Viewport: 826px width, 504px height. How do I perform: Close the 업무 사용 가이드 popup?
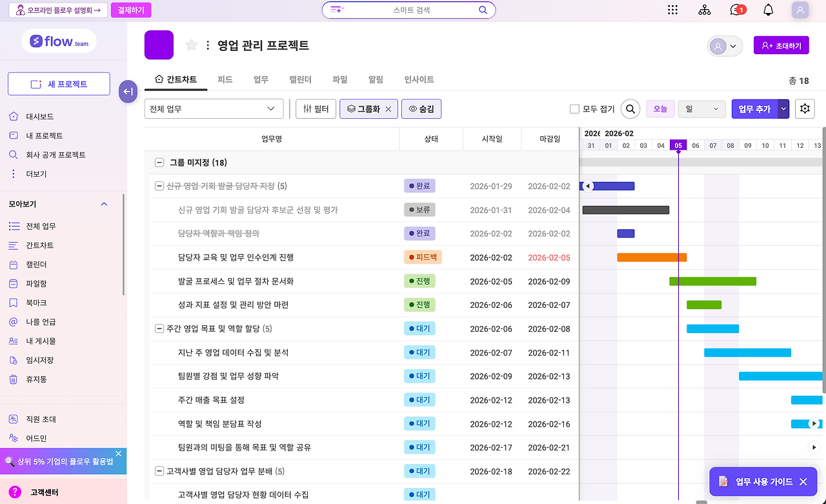[803, 481]
